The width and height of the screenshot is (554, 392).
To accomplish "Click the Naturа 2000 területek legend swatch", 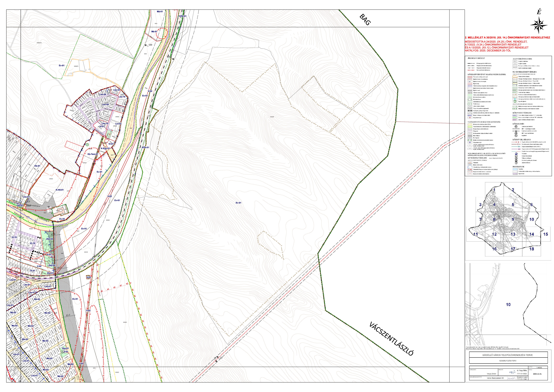I will coord(515,76).
